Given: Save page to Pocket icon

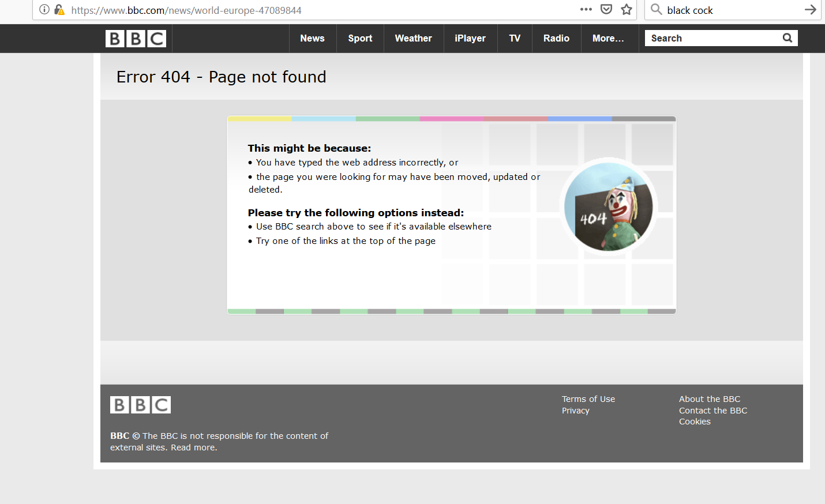Looking at the screenshot, I should tap(606, 9).
